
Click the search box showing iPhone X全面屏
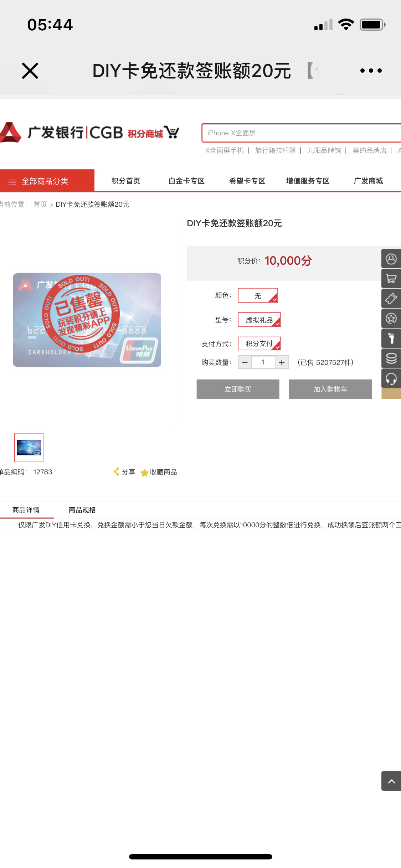tap(301, 133)
